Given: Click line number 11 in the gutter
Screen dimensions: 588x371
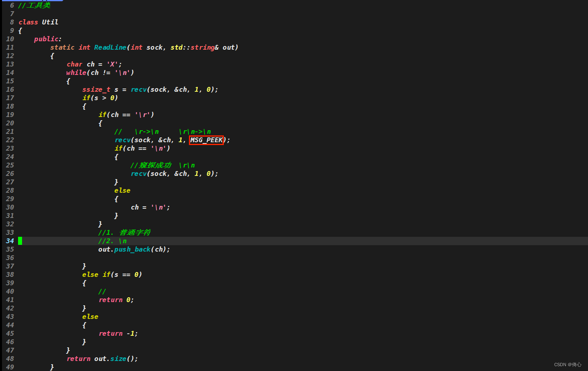Looking at the screenshot, I should tap(10, 47).
